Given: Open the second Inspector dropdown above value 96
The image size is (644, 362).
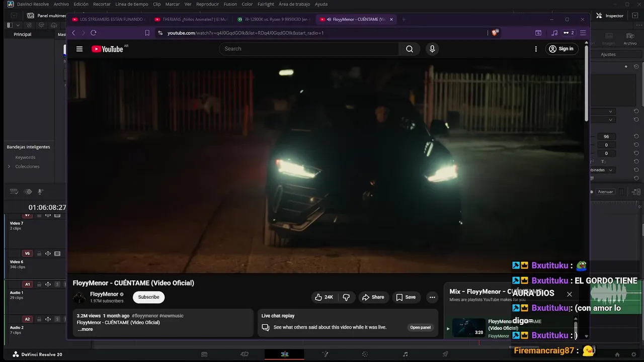Looking at the screenshot, I should click(x=604, y=120).
